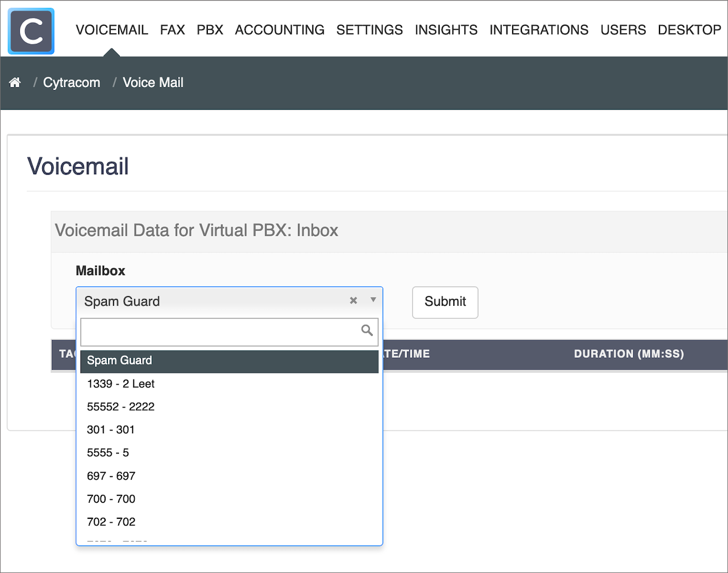Open the PBX menu
The image size is (728, 573).
click(210, 30)
